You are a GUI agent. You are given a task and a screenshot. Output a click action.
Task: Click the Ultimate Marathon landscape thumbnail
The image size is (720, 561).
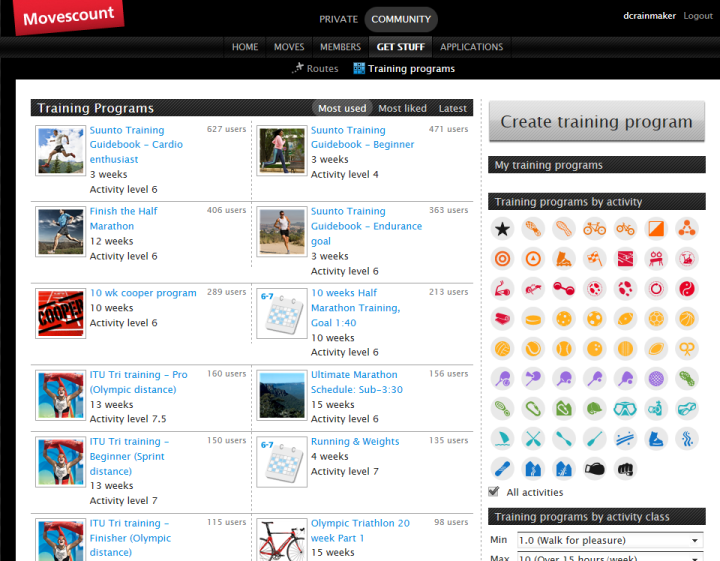(282, 396)
